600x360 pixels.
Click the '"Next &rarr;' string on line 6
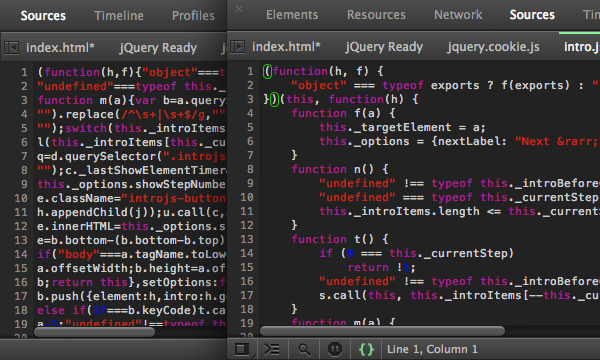tap(556, 141)
